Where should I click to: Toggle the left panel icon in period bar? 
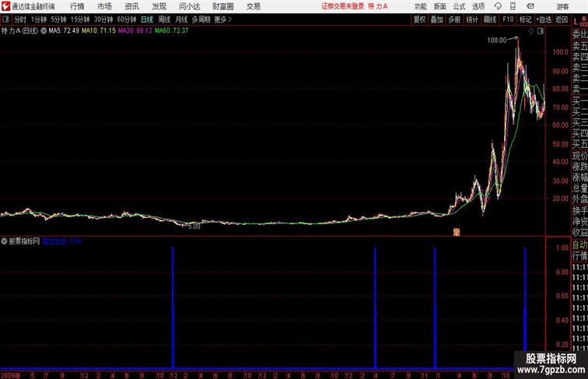pyautogui.click(x=5, y=19)
